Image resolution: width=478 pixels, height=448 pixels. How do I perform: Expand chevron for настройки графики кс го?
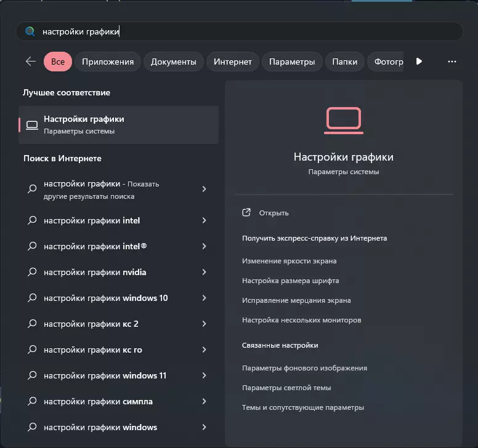tap(204, 350)
